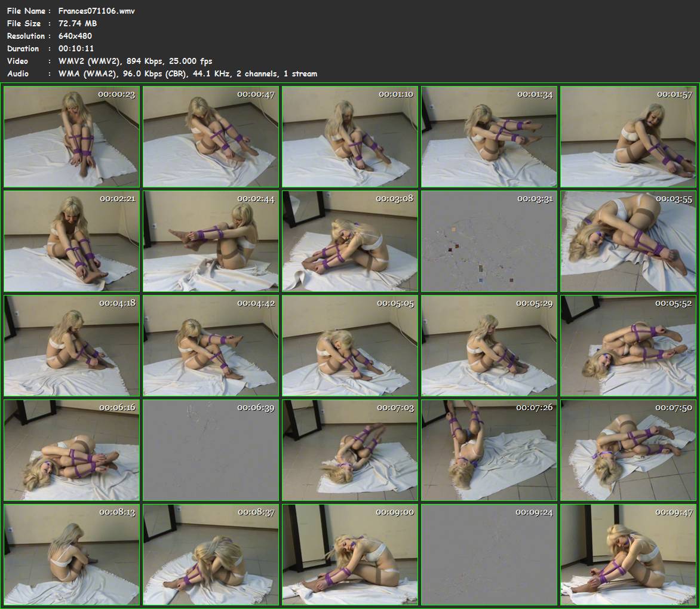Click the resolution value 640x480
This screenshot has height=609, width=700.
[x=75, y=36]
